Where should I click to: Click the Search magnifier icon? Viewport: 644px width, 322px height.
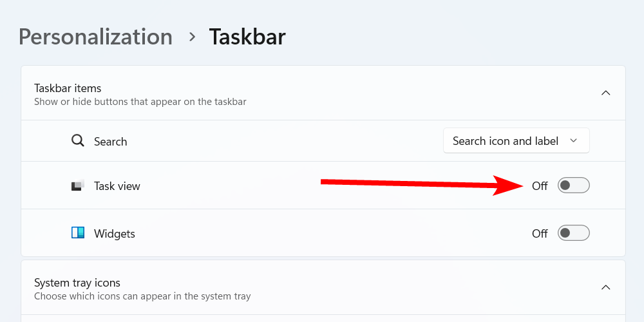(x=78, y=141)
